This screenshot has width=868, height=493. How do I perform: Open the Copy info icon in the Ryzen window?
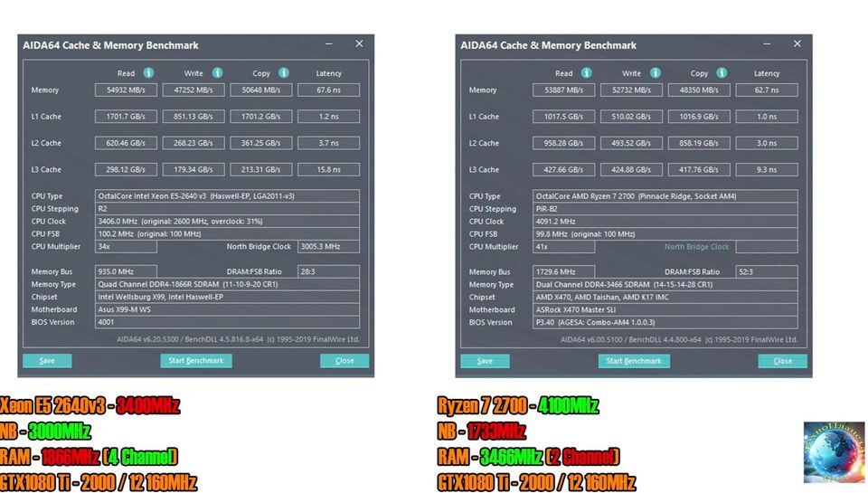tap(722, 73)
